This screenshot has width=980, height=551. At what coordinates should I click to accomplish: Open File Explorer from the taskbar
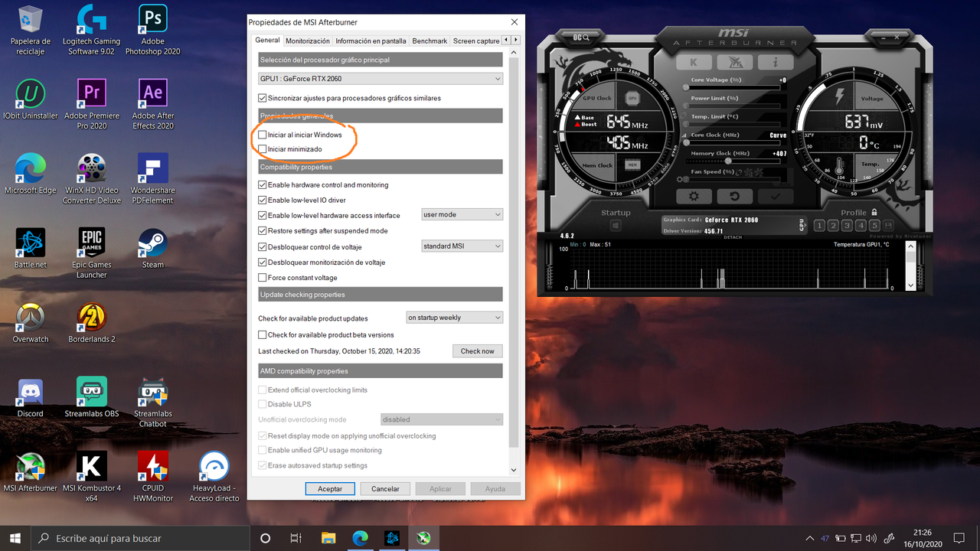tap(328, 538)
